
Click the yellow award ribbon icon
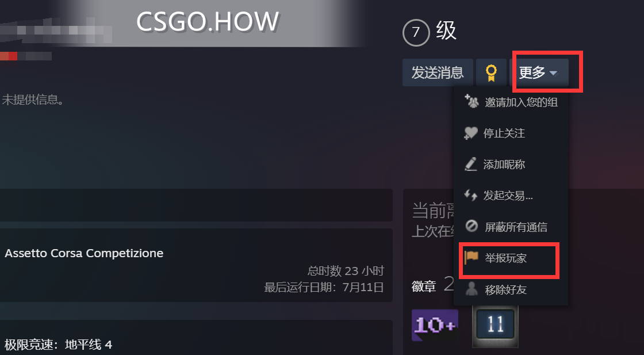click(x=491, y=72)
